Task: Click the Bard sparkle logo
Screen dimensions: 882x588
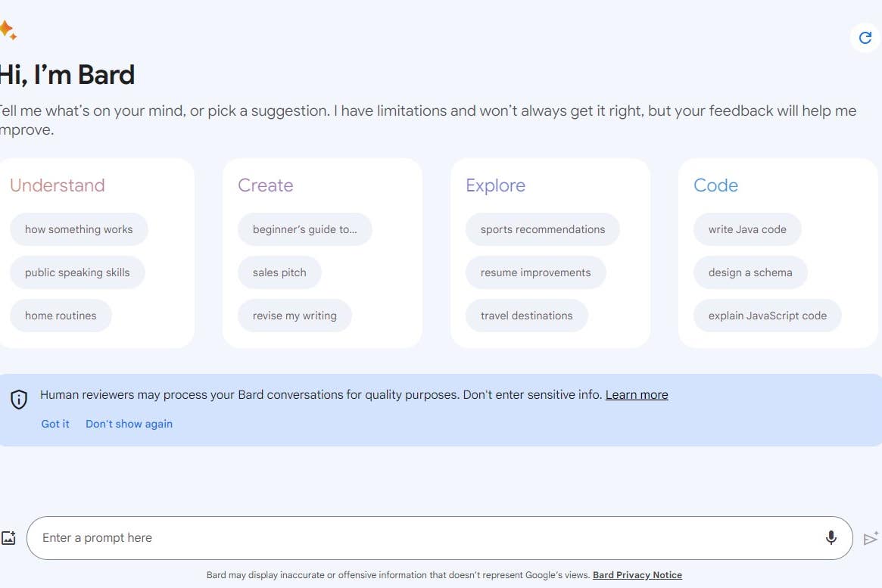Action: 10,31
